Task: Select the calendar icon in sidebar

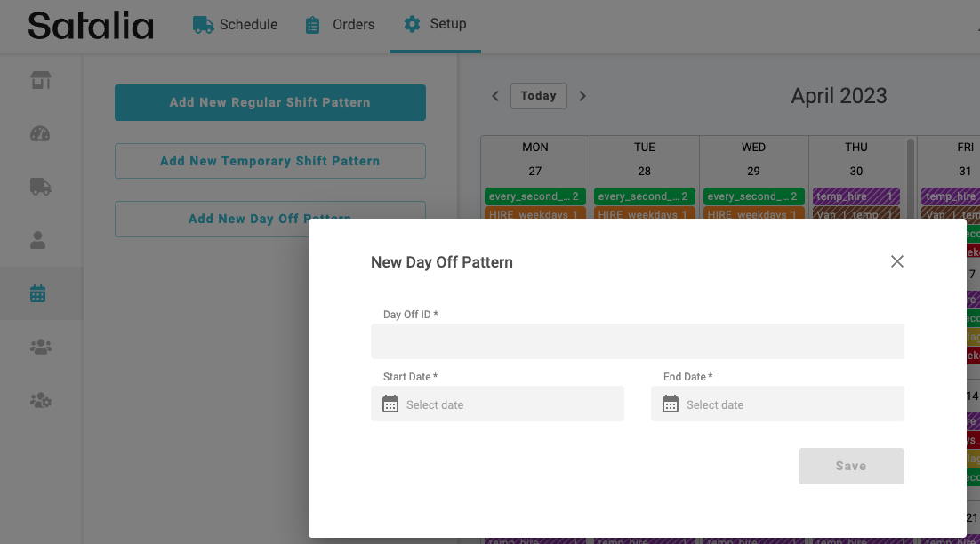Action: [38, 293]
